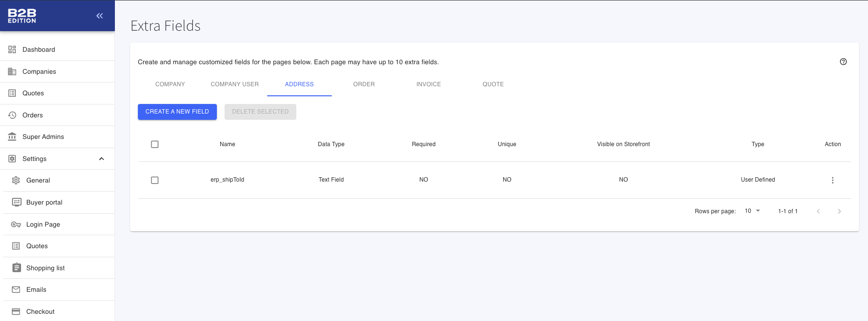Viewport: 868px width, 321px height.
Task: Open Login Page key icon
Action: 16,224
